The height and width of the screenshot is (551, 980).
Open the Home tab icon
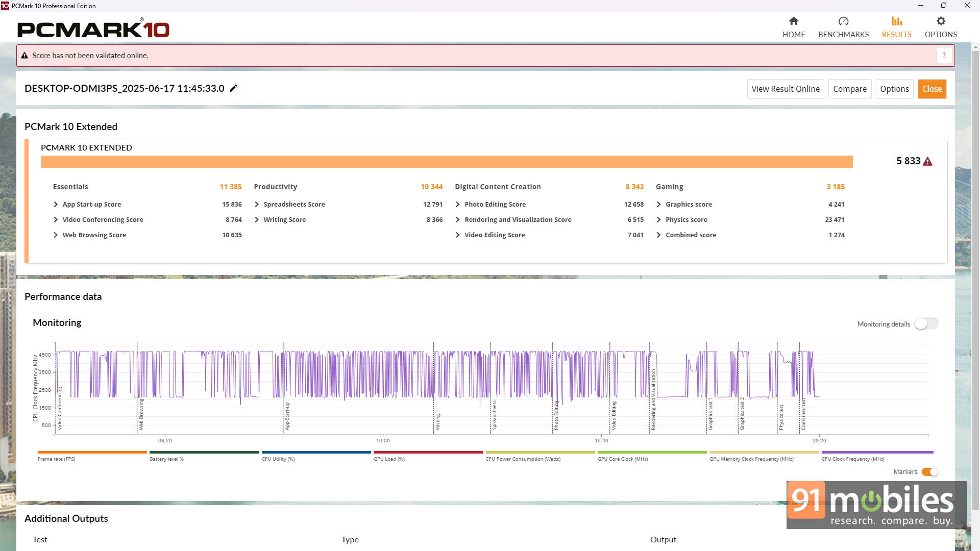pyautogui.click(x=793, y=21)
